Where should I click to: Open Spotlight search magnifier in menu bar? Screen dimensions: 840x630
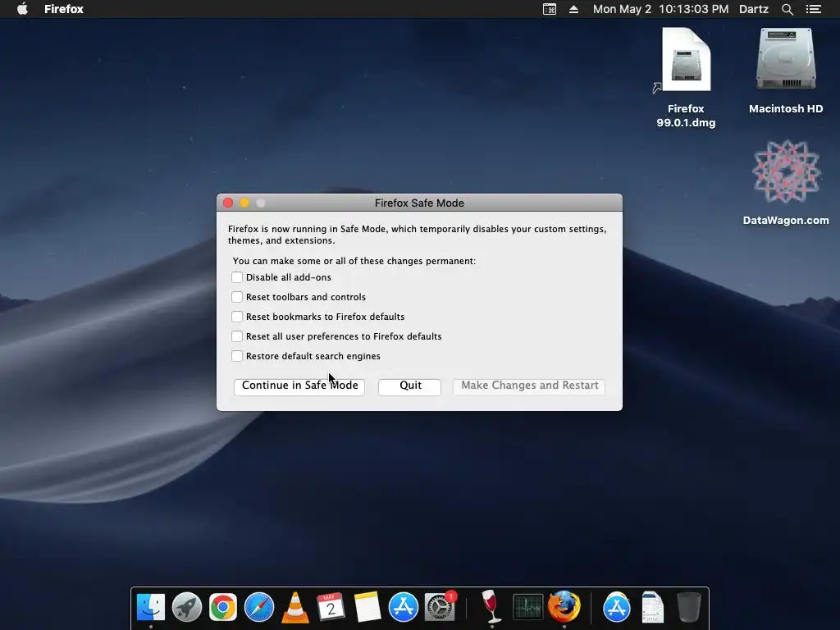787,9
